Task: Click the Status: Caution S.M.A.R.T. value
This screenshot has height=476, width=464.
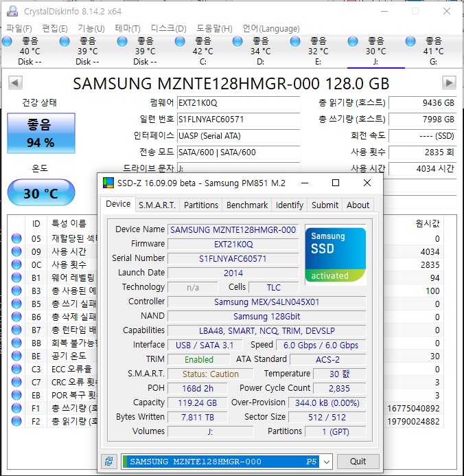Action: [x=211, y=374]
